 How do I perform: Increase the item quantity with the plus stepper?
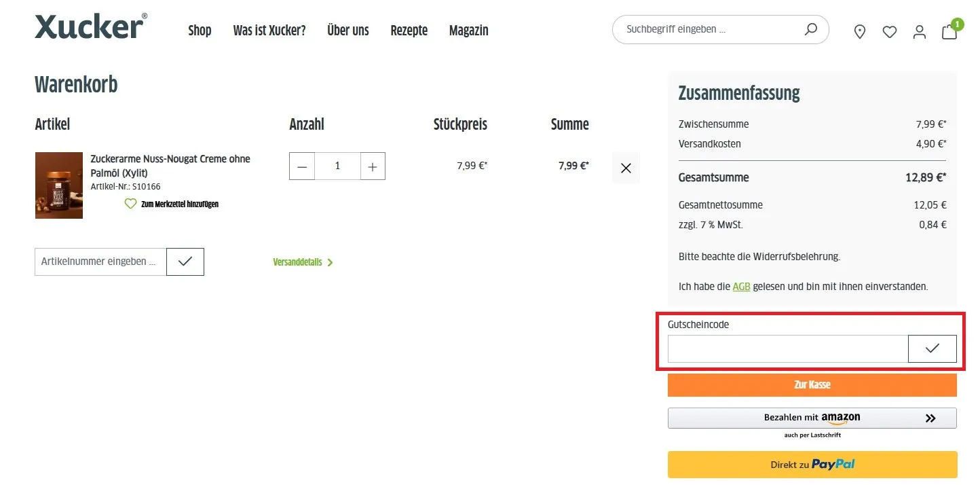click(x=372, y=166)
